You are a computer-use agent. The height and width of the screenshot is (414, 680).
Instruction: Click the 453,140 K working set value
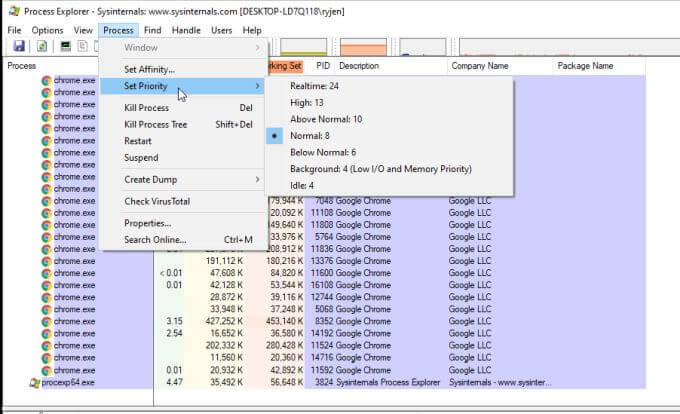[285, 322]
